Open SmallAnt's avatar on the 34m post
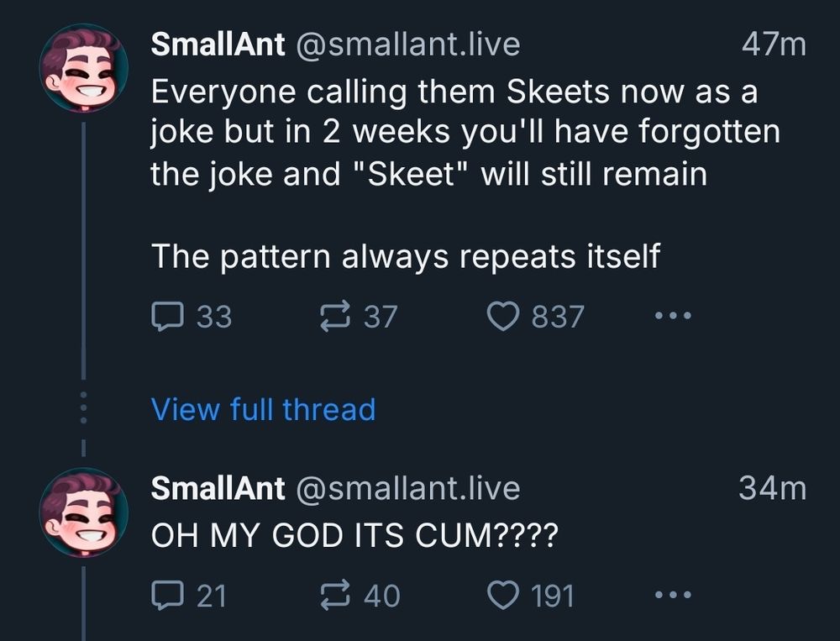This screenshot has height=641, width=840. tap(85, 512)
